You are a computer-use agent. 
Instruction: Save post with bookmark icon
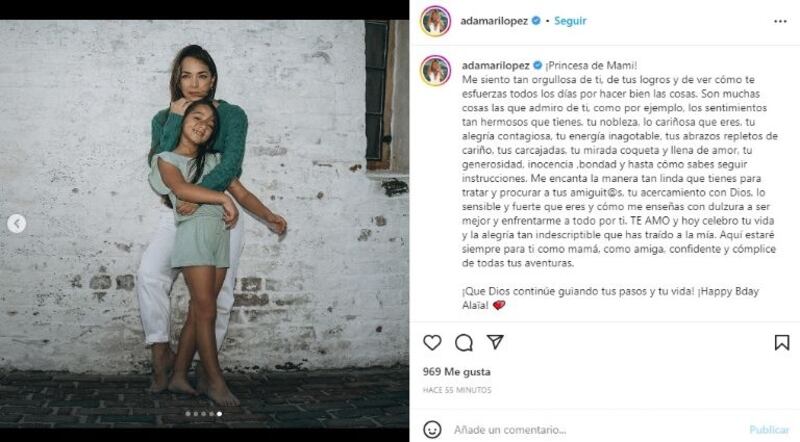click(782, 342)
